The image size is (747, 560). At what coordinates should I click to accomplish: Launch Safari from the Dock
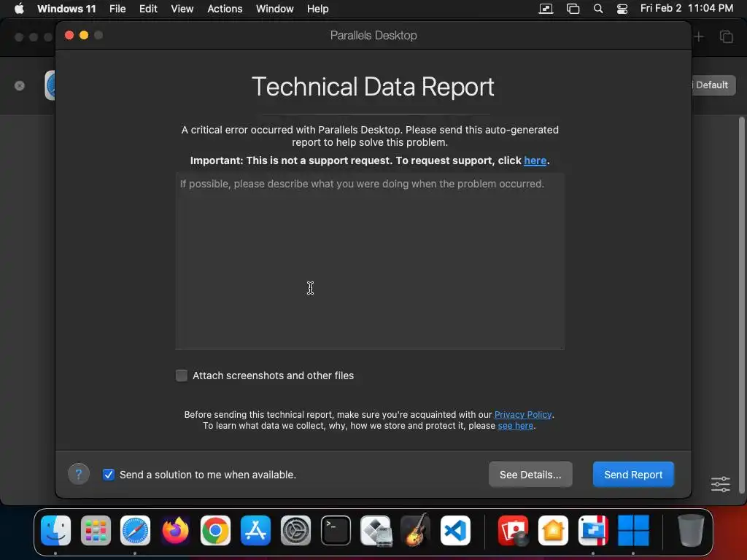[135, 531]
